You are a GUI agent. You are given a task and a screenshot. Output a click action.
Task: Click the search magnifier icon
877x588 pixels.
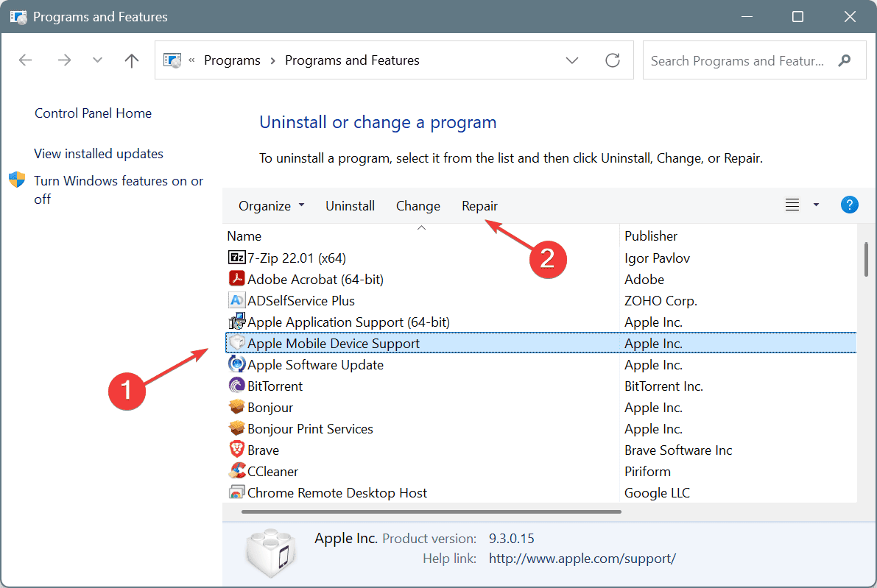click(x=845, y=60)
